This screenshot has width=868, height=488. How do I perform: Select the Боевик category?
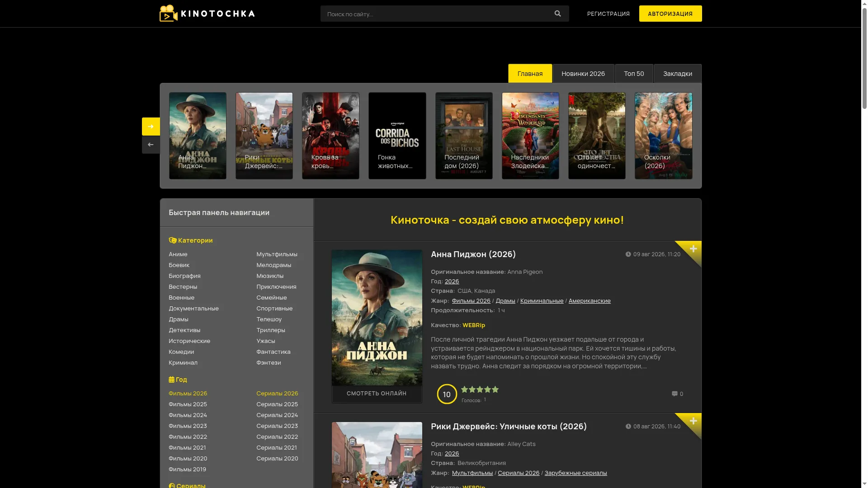pyautogui.click(x=179, y=265)
